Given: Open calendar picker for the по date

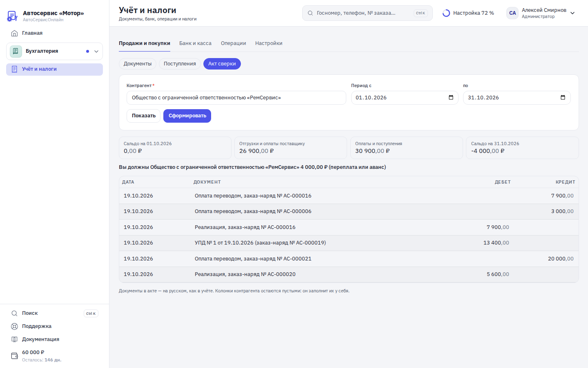Looking at the screenshot, I should click(563, 97).
